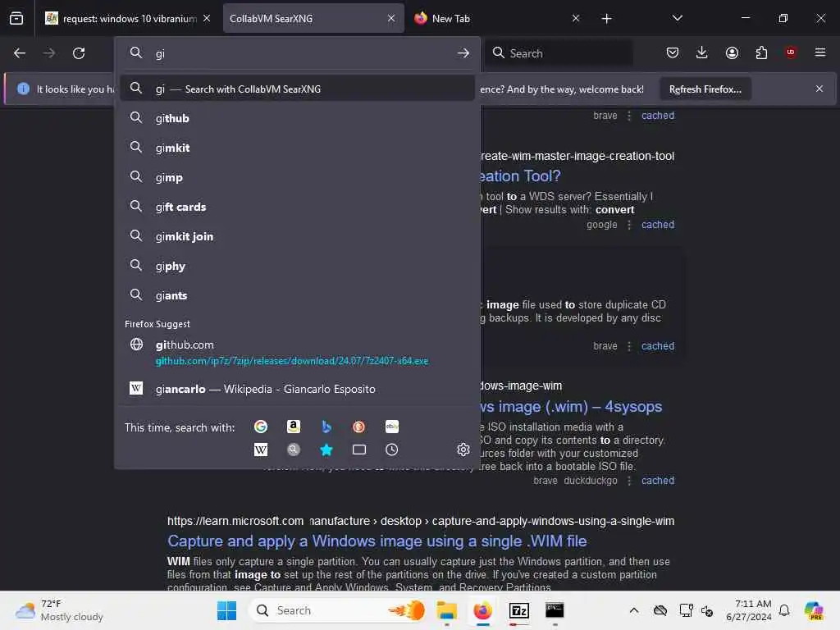Expand the list all tabs chevron

(x=677, y=18)
